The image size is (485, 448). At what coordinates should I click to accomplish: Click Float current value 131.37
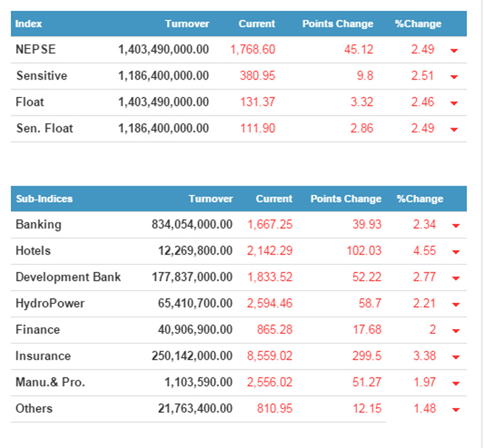[x=257, y=102]
